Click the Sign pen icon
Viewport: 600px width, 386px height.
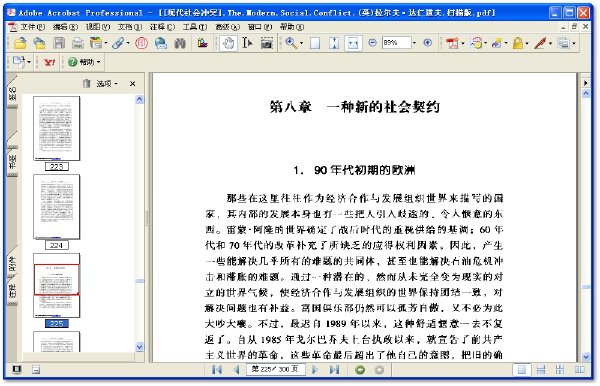point(540,43)
